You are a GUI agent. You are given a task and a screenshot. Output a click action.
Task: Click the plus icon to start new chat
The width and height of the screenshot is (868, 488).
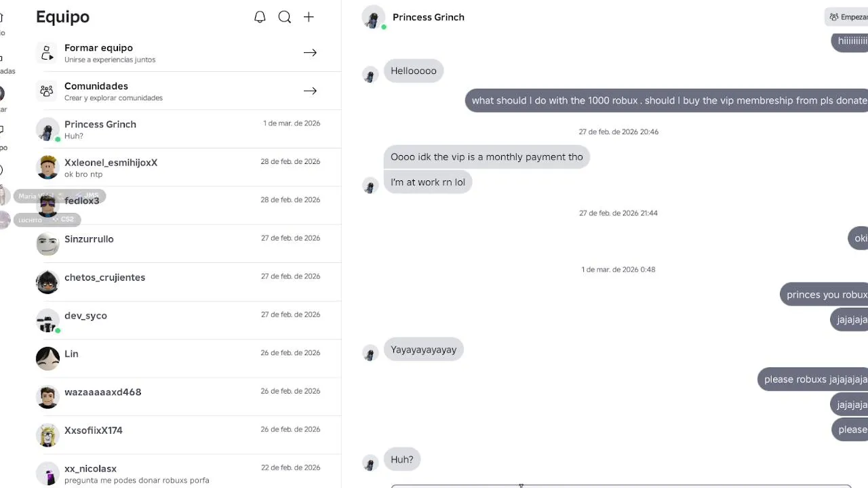(309, 17)
